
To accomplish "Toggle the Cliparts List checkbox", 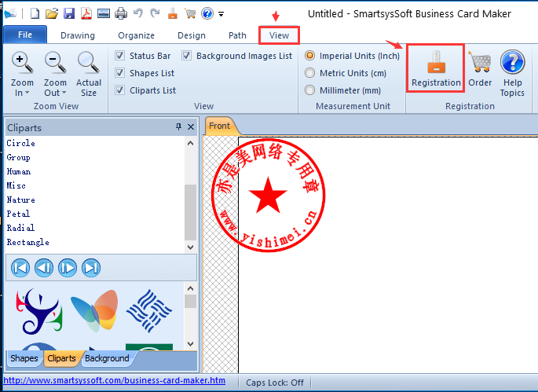I will pyautogui.click(x=119, y=90).
